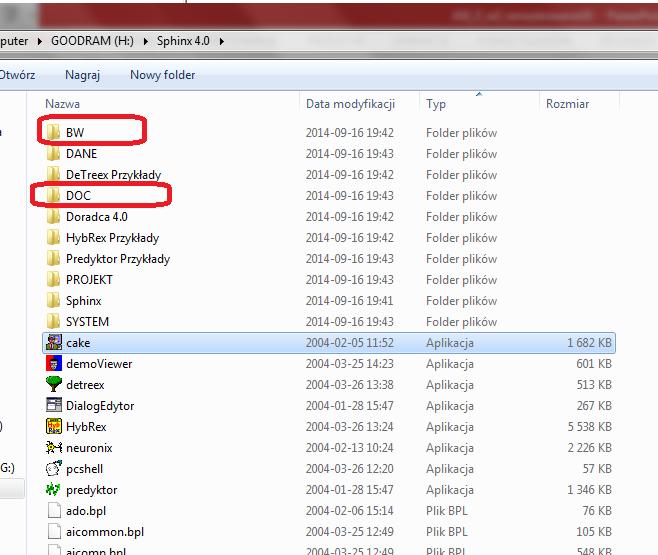Create a folder with Nowy folder
Image resolution: width=658 pixels, height=555 pixels.
(x=162, y=75)
